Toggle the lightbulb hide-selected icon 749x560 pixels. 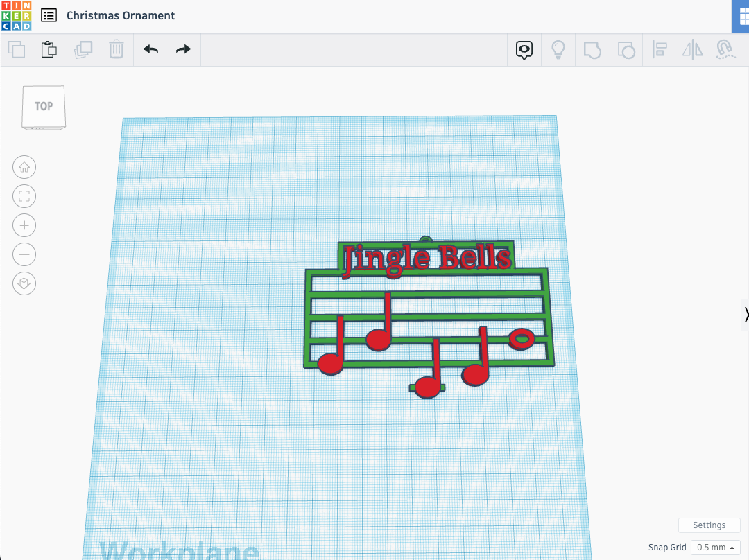pyautogui.click(x=558, y=49)
